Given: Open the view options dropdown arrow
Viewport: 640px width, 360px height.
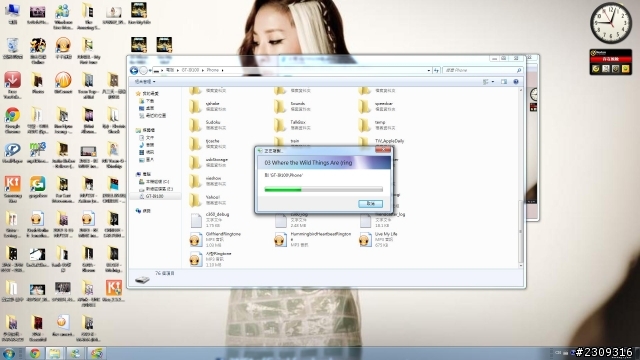Looking at the screenshot, I should coord(493,82).
